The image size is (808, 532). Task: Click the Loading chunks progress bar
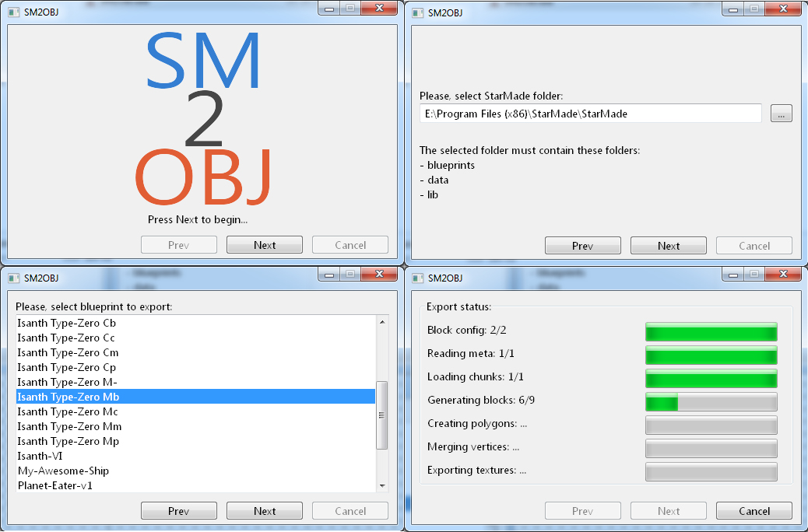coord(711,378)
